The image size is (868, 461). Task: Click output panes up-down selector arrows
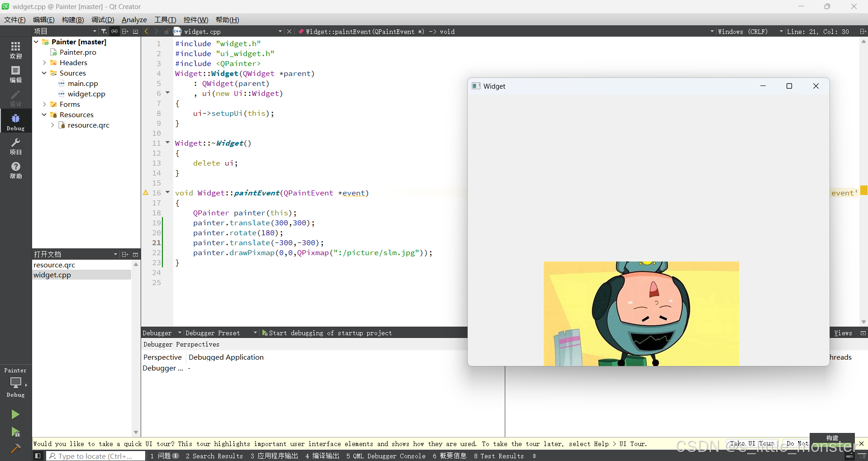point(534,456)
